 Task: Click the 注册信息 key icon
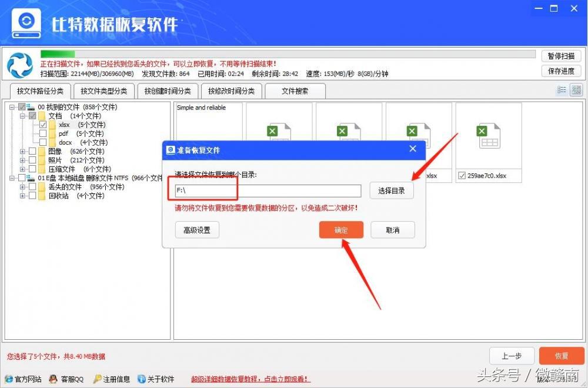coord(97,379)
